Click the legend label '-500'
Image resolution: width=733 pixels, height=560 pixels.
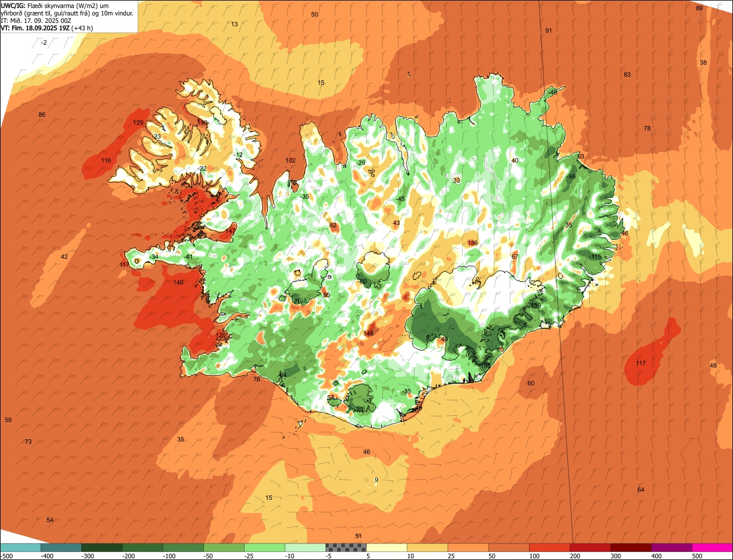click(x=7, y=556)
